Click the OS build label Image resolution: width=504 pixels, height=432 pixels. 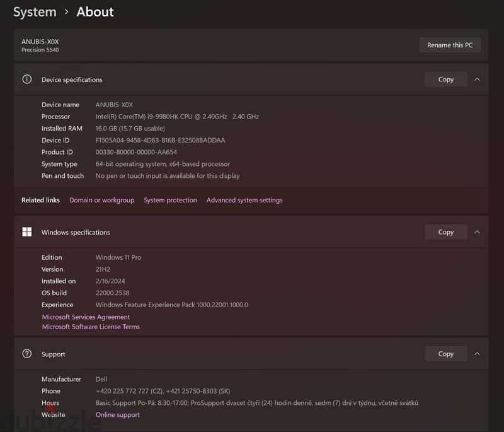(x=54, y=293)
